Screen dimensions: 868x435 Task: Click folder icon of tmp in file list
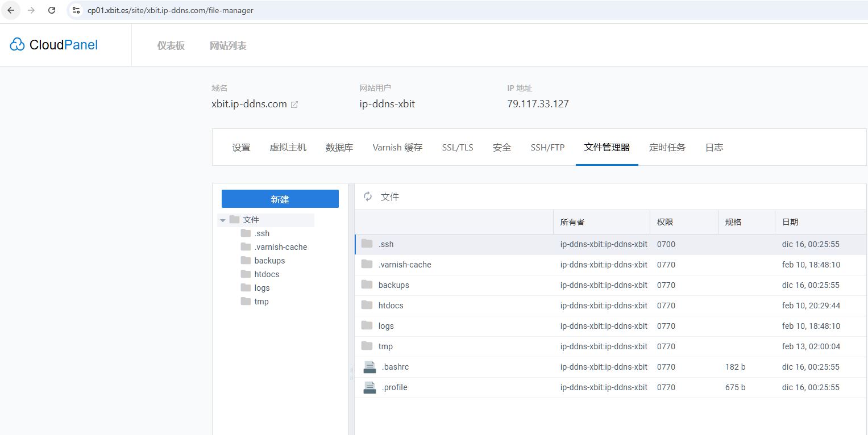tap(367, 346)
